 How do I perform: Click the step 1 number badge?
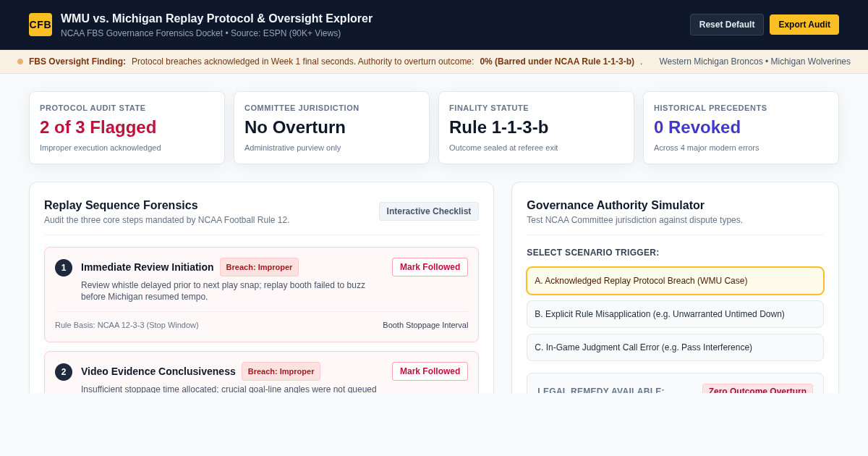[64, 268]
